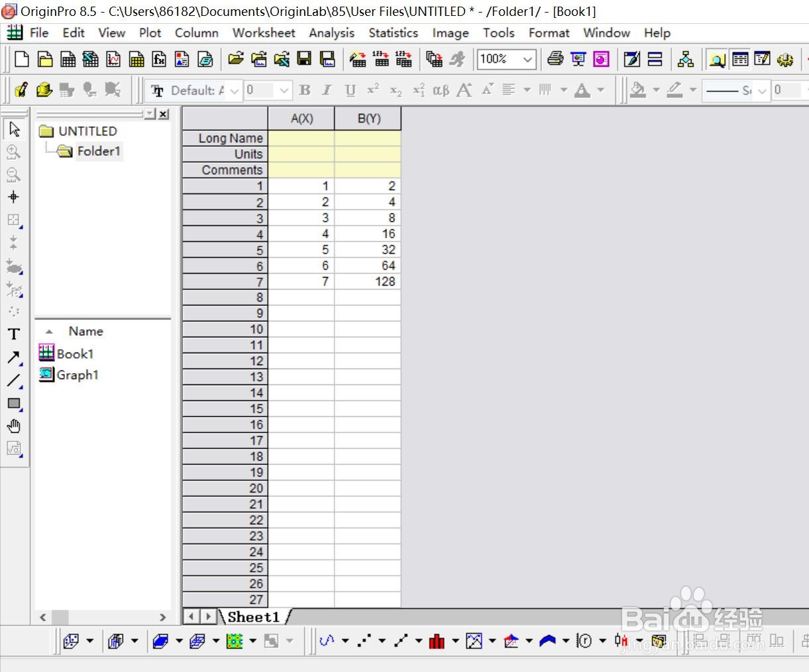Click the New Matrix toolbar icon
Viewport: 809px width, 672px height.
(x=136, y=59)
